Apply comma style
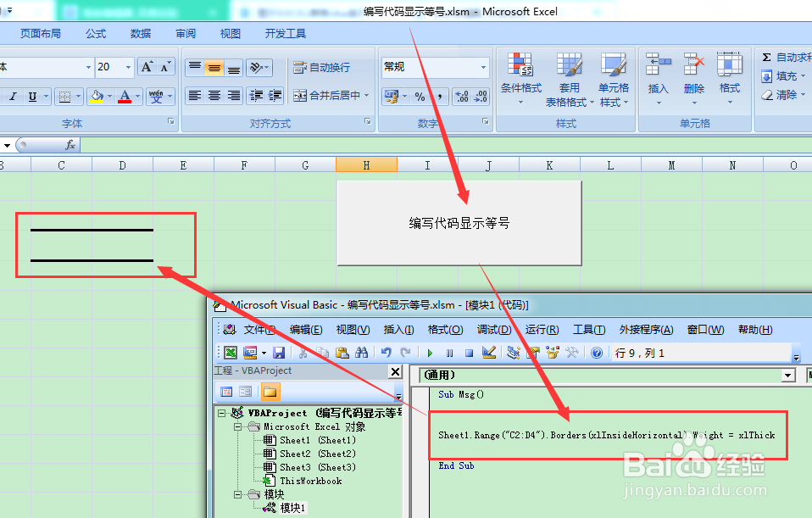Screen dimensions: 812x518 [440, 97]
